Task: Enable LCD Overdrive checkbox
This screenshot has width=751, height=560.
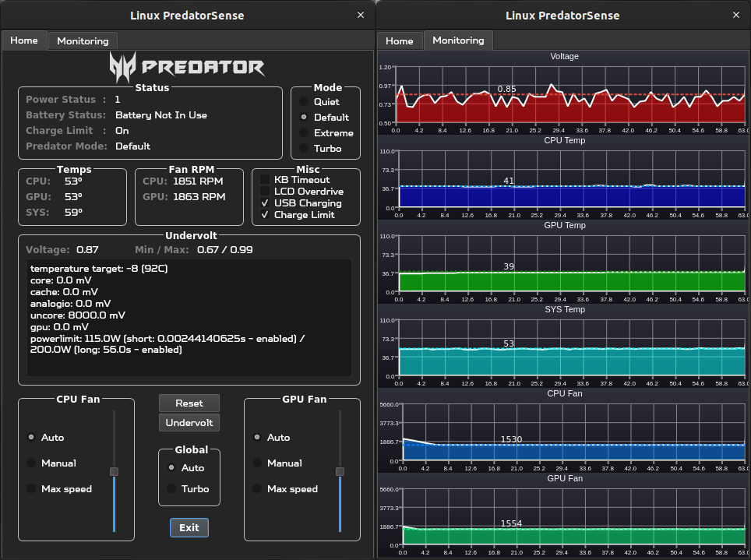Action: [x=265, y=191]
